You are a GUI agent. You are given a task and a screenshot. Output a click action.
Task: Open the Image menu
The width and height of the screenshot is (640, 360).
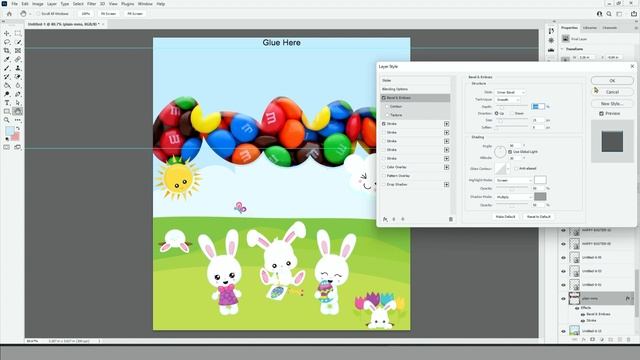38,4
